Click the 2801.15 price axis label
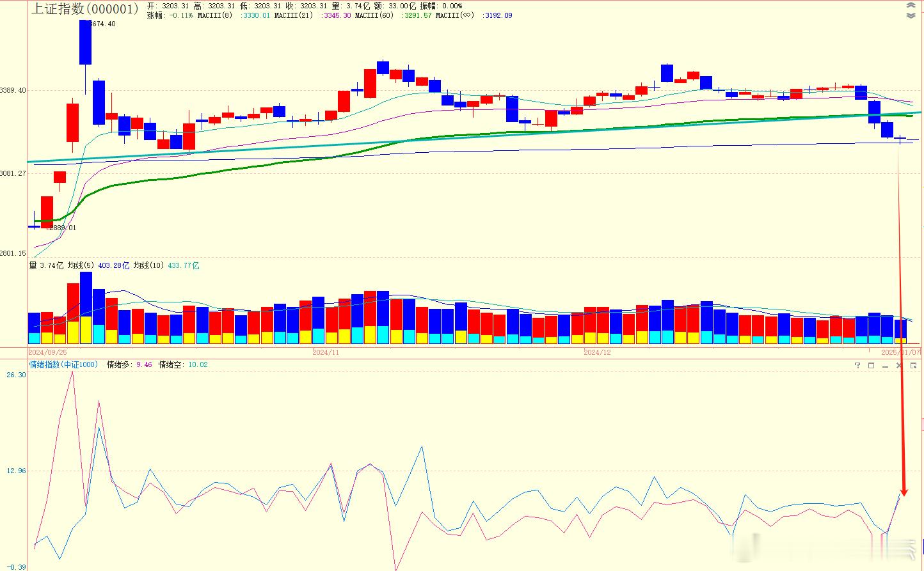 [x=13, y=253]
